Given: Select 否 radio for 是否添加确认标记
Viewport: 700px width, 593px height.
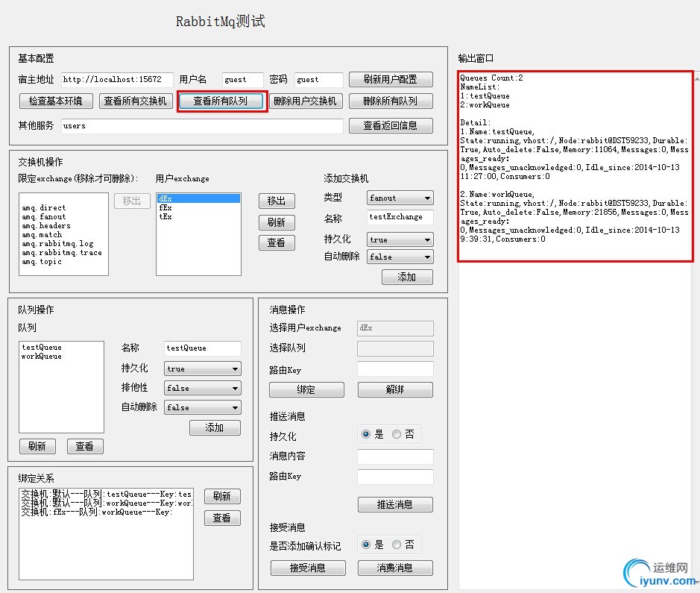Looking at the screenshot, I should pos(397,545).
